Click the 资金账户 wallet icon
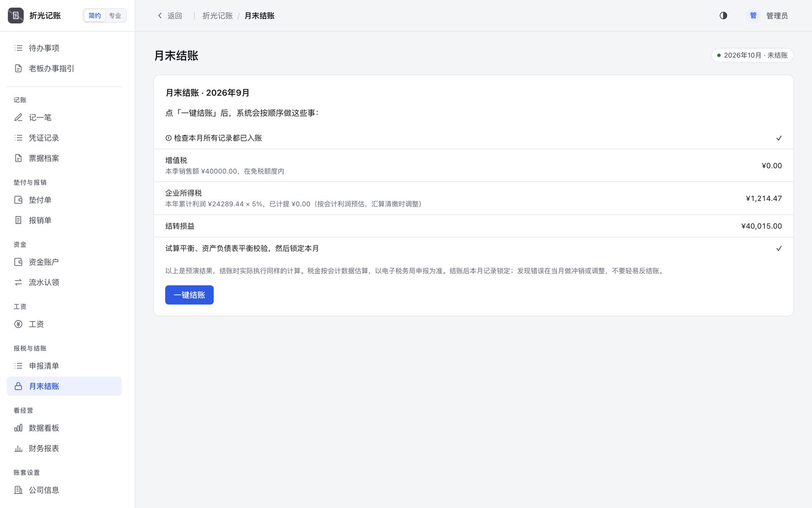812x508 pixels. click(18, 262)
